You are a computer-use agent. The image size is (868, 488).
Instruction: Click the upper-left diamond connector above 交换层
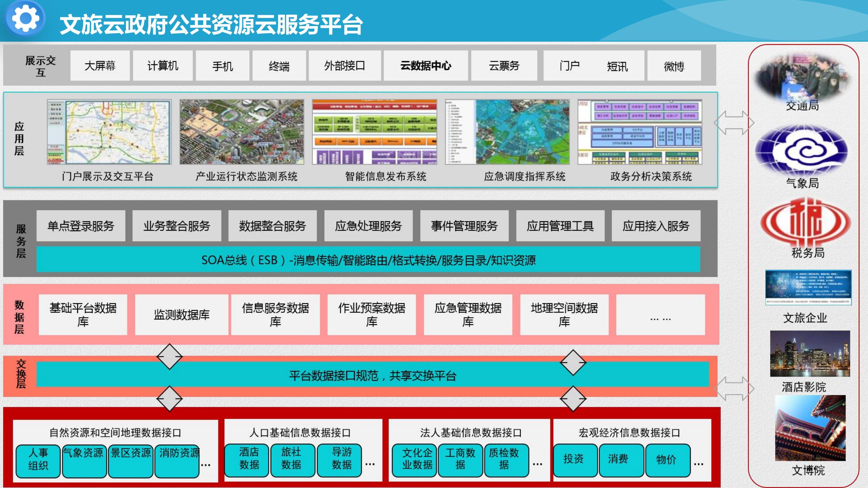[x=170, y=357]
